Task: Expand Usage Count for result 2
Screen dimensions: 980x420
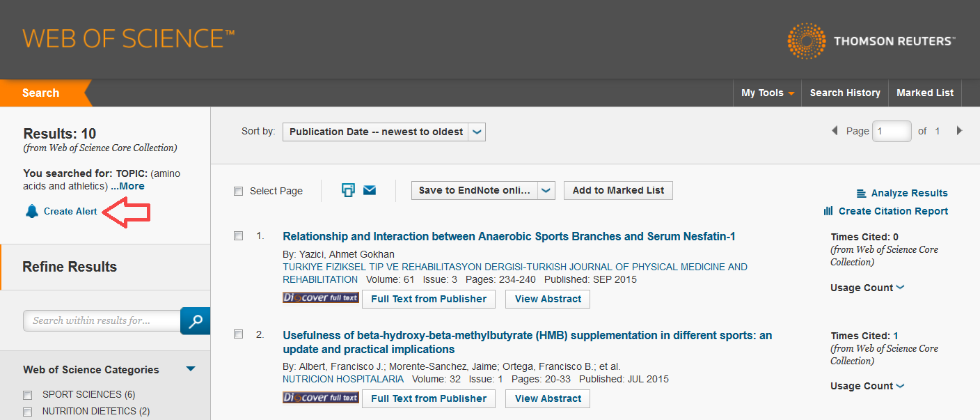Action: coord(867,386)
